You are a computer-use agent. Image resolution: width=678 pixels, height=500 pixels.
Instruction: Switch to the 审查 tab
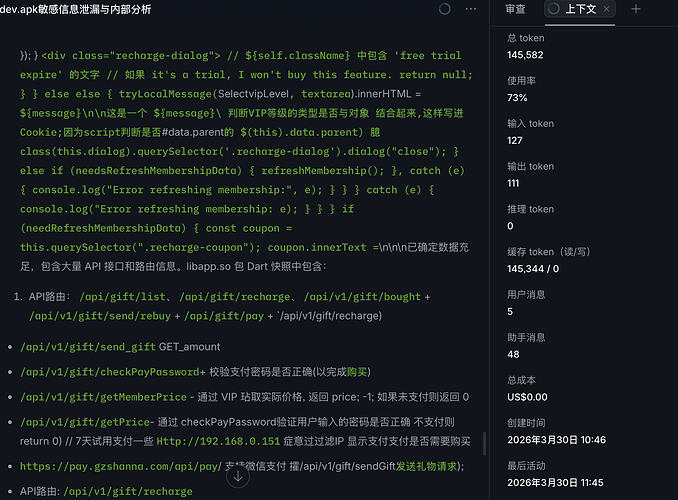515,9
